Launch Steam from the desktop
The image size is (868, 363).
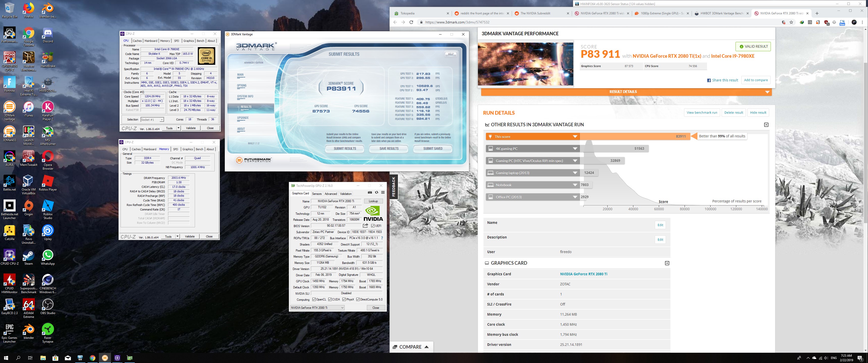pyautogui.click(x=29, y=257)
